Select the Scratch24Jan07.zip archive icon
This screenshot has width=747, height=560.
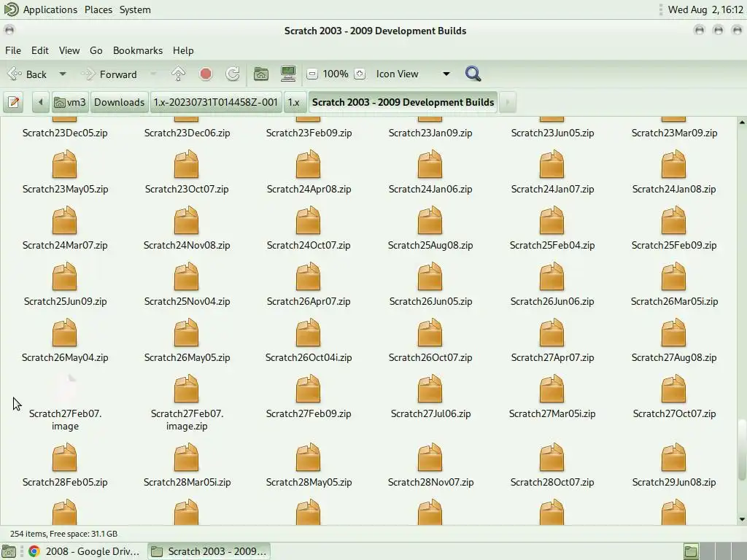point(552,164)
